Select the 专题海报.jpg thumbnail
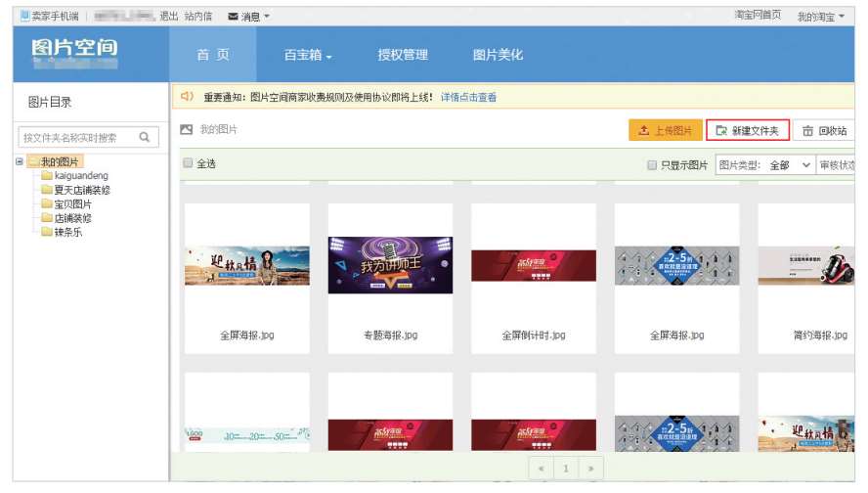Image resolution: width=868 pixels, height=493 pixels. click(390, 265)
